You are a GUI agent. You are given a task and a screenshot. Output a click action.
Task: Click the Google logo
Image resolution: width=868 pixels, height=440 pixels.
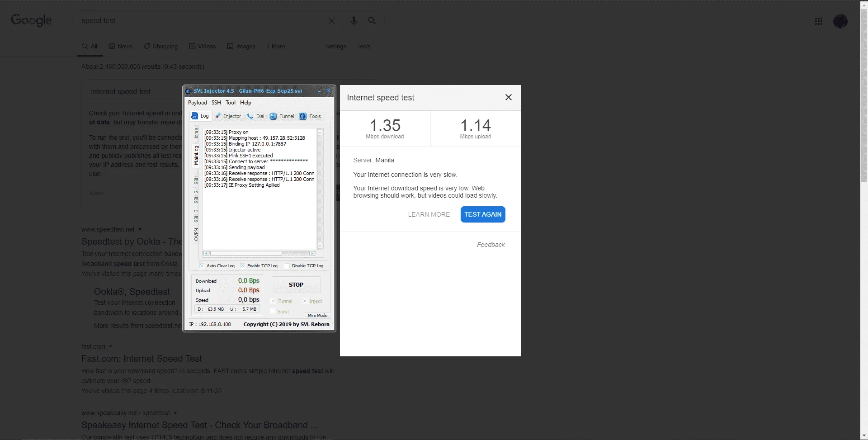pos(32,20)
